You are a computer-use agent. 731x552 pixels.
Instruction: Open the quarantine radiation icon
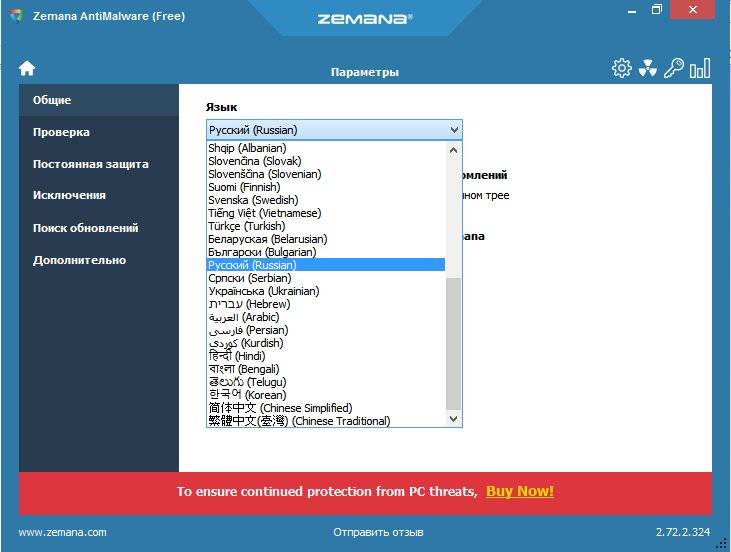point(648,68)
